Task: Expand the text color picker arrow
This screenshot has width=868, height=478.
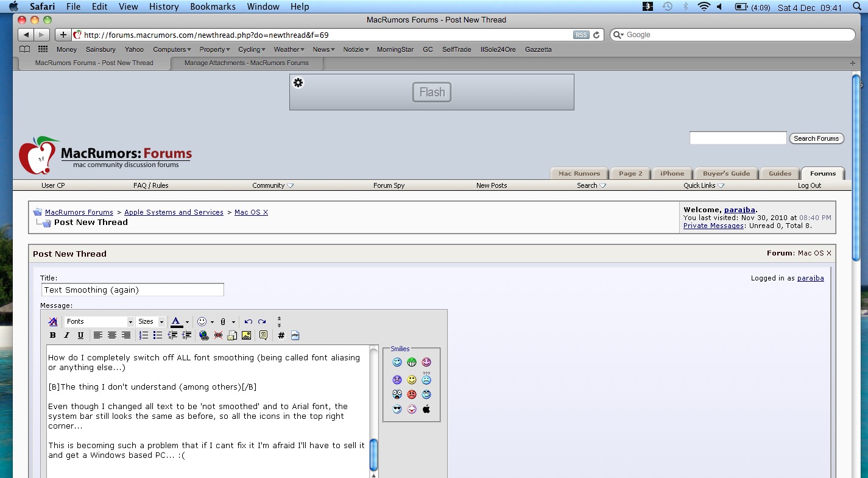Action: [x=187, y=322]
